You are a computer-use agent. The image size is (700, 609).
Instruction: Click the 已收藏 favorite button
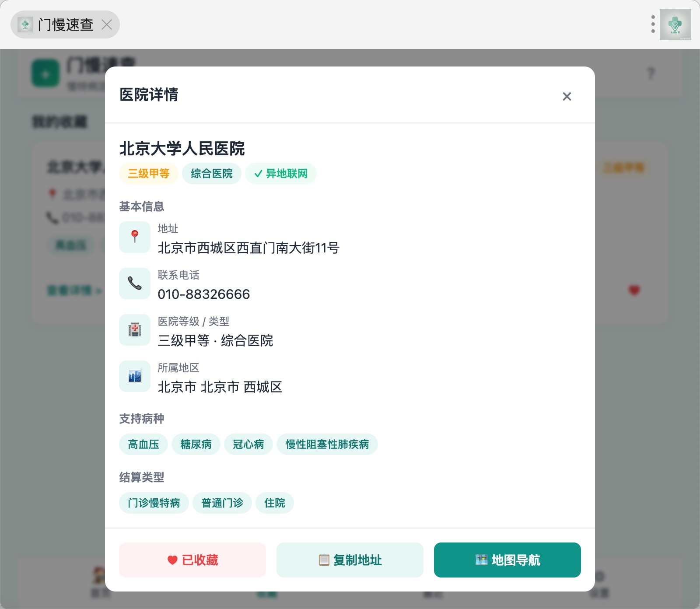pyautogui.click(x=192, y=560)
